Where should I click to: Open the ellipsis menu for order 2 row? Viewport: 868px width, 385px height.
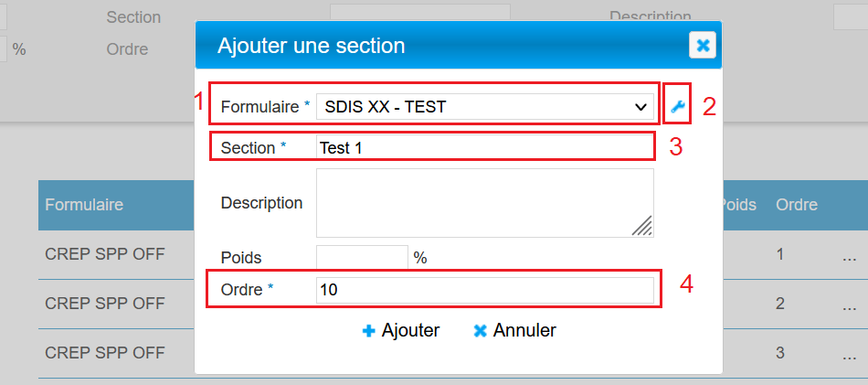pos(850,304)
